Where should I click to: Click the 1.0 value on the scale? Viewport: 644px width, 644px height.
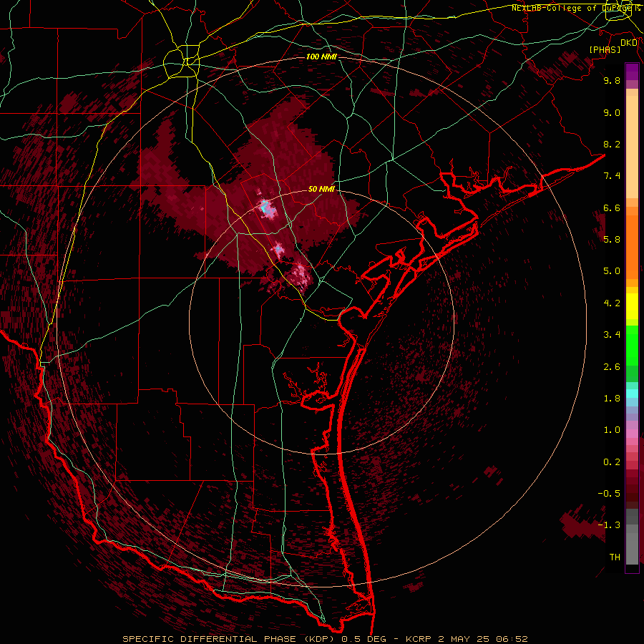[x=612, y=430]
